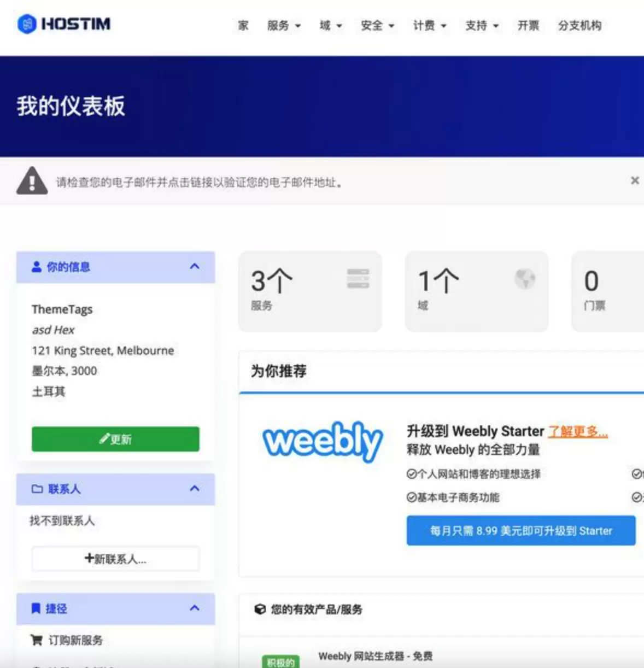
Task: Click the 积极的 status badge
Action: point(280,662)
